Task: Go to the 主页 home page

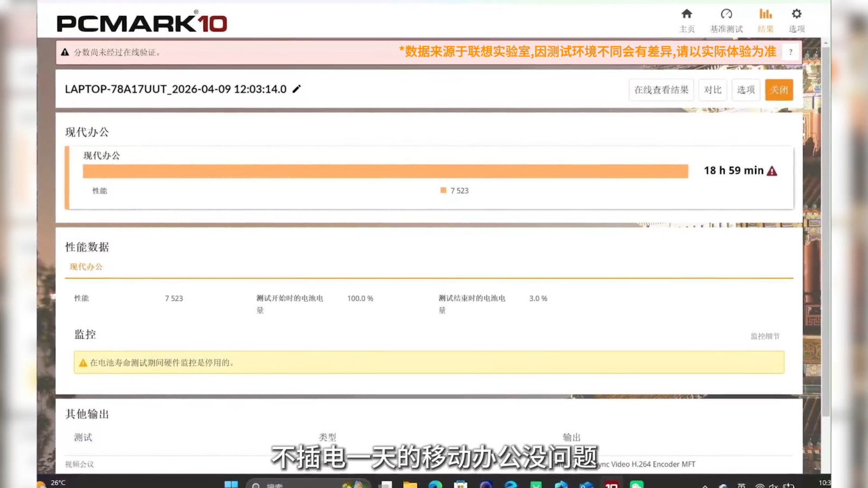Action: click(687, 21)
